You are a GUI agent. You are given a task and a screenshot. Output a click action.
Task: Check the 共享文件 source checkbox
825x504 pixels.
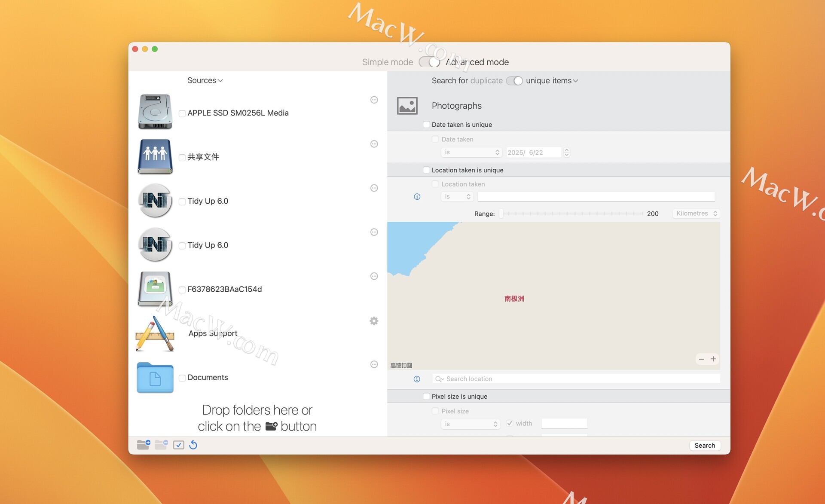click(x=182, y=158)
